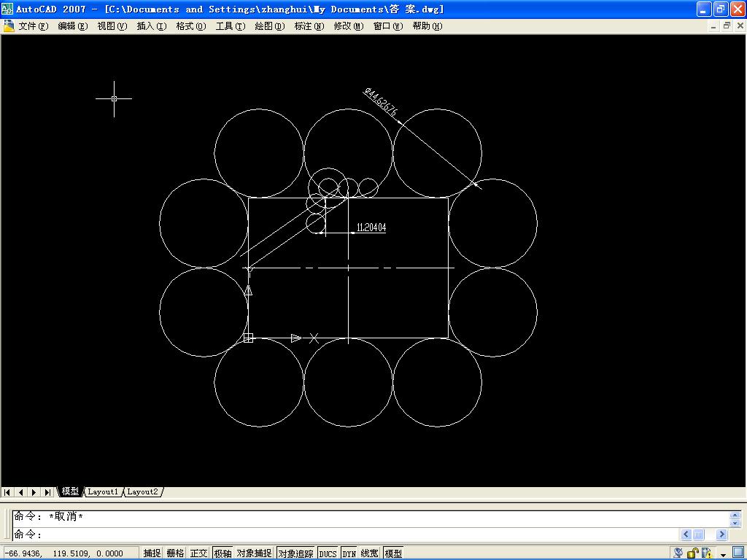Click the command line input field
The image size is (747, 560).
click(345, 534)
